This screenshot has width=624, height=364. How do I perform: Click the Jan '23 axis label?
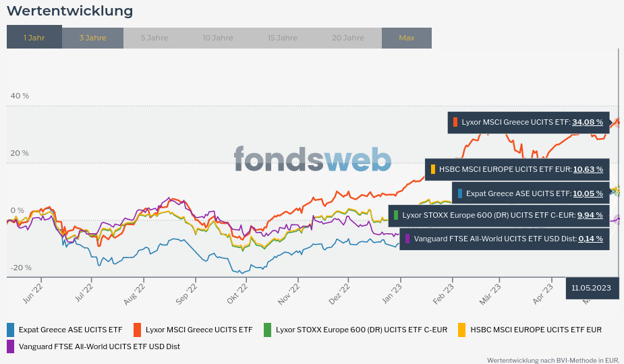point(392,294)
